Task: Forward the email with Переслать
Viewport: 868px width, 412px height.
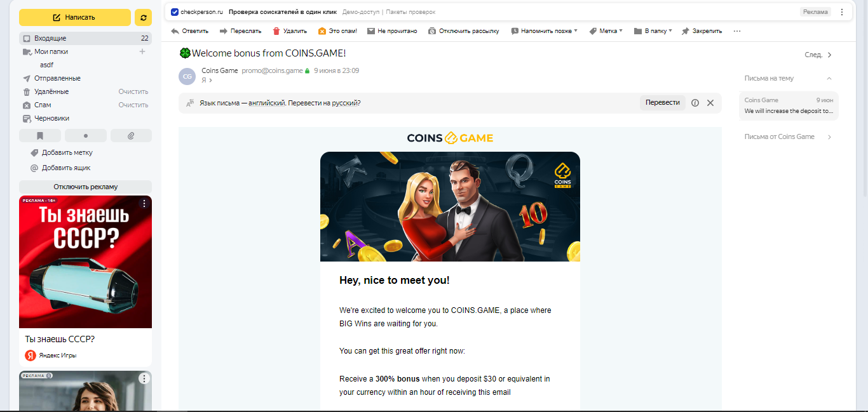Action: 240,30
